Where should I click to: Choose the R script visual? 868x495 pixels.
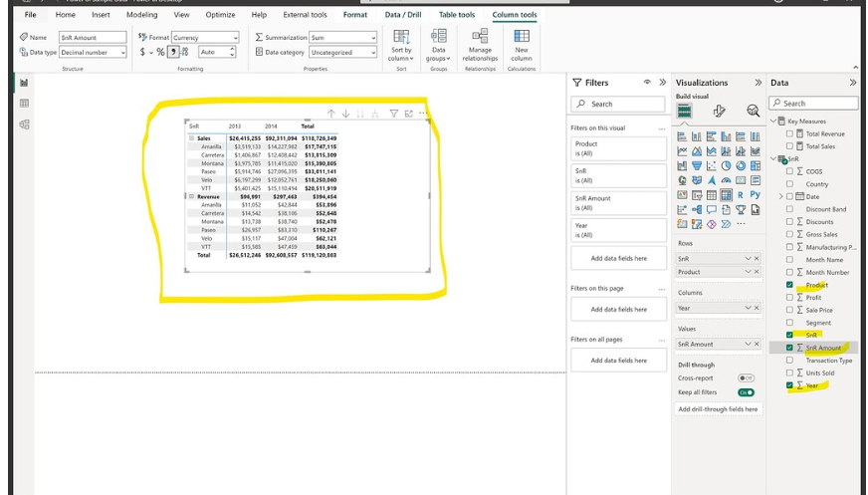[x=741, y=195]
